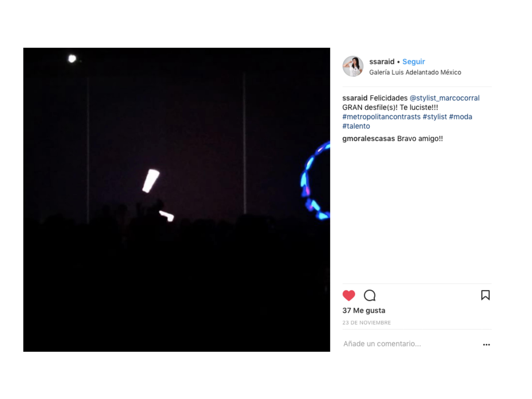532x399 pixels.
Task: Open Galería Luis Adelantado México location
Action: (x=415, y=72)
